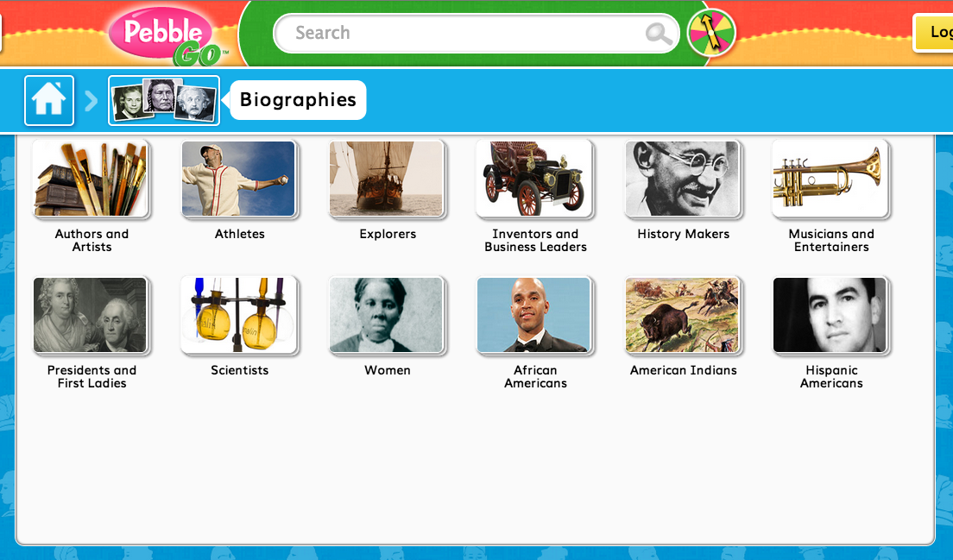Choose the American Indians bison painting
This screenshot has height=560, width=953.
point(683,315)
